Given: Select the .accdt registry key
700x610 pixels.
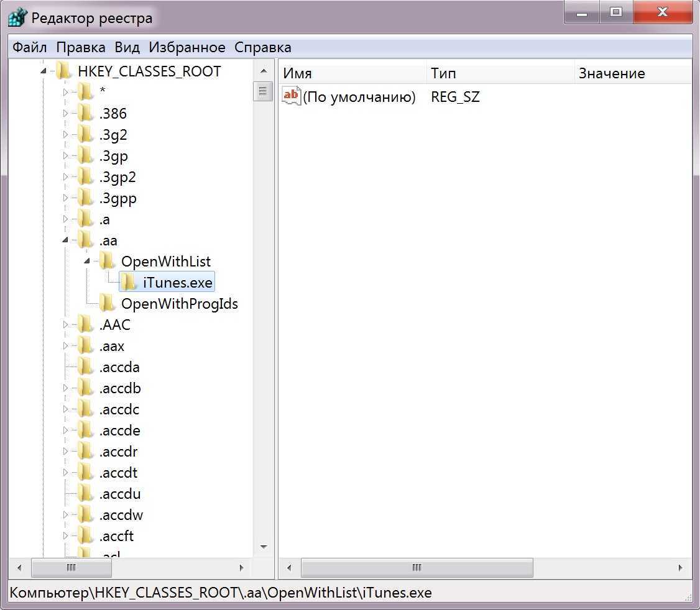Looking at the screenshot, I should click(118, 473).
